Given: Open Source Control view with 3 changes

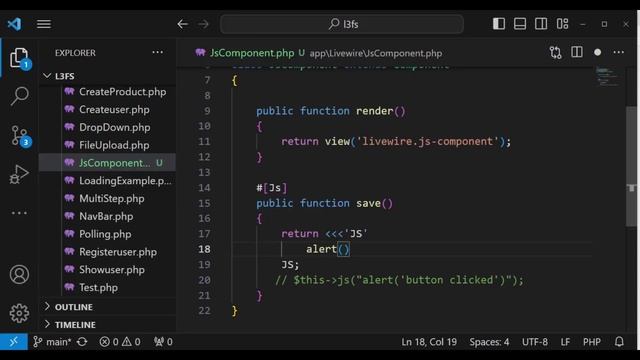Looking at the screenshot, I should tap(19, 136).
